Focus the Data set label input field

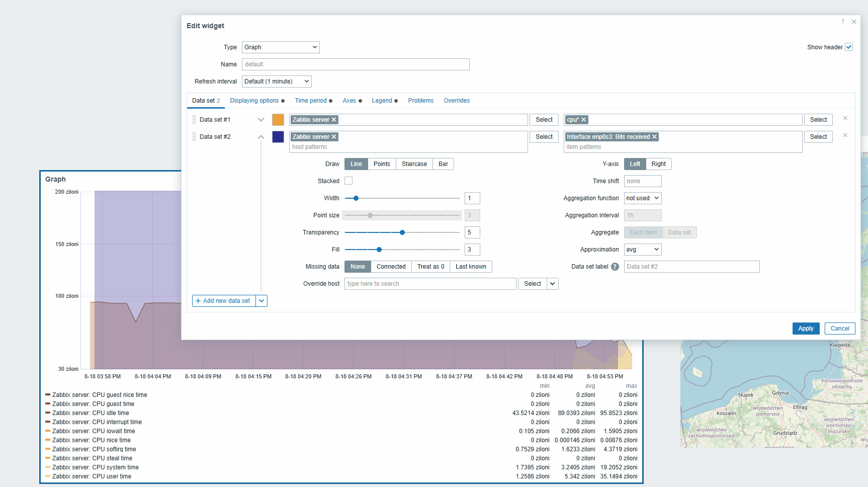tap(691, 267)
